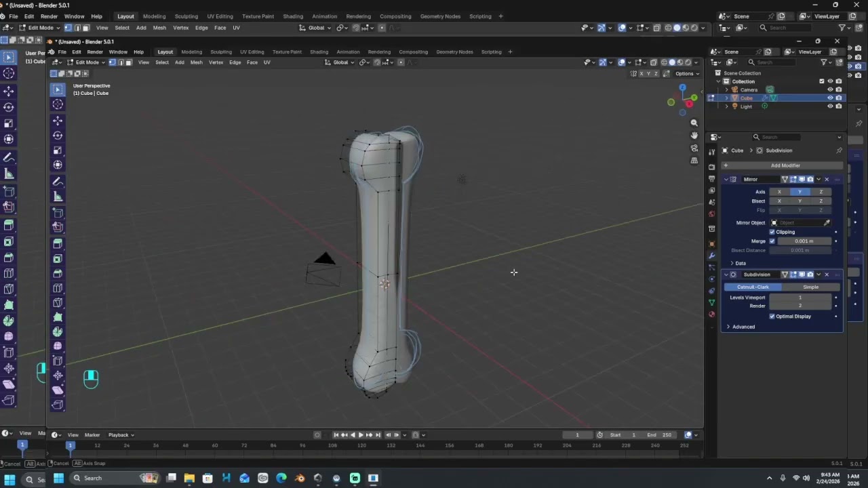Enable Mirror Axis X toggle
This screenshot has width=868, height=488.
779,192
